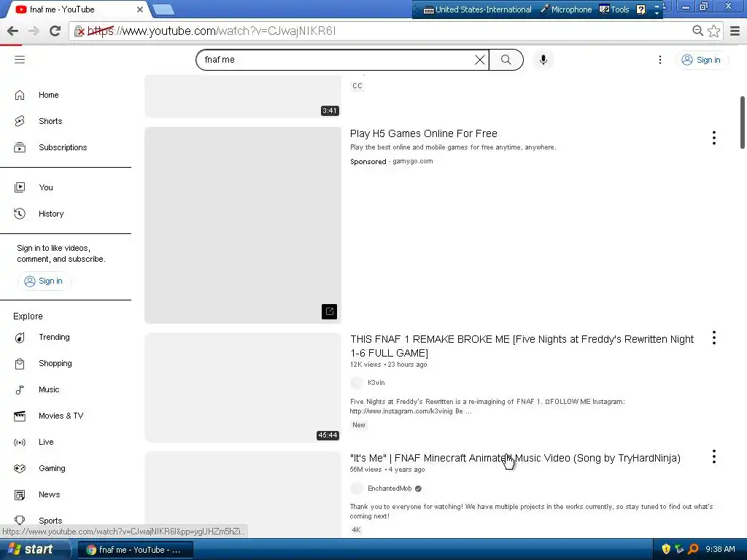Viewport: 747px width, 560px height.
Task: Reload the page with refresh icon
Action: click(55, 31)
